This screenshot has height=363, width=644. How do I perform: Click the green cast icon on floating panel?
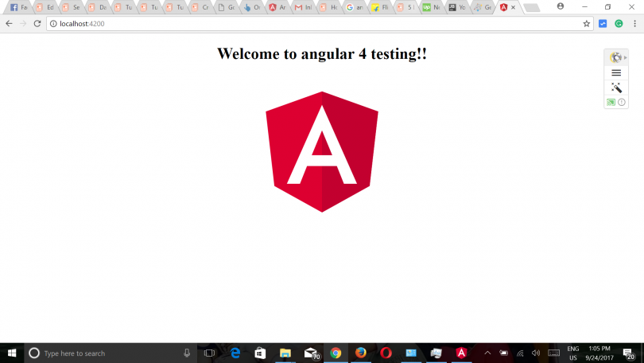(611, 102)
